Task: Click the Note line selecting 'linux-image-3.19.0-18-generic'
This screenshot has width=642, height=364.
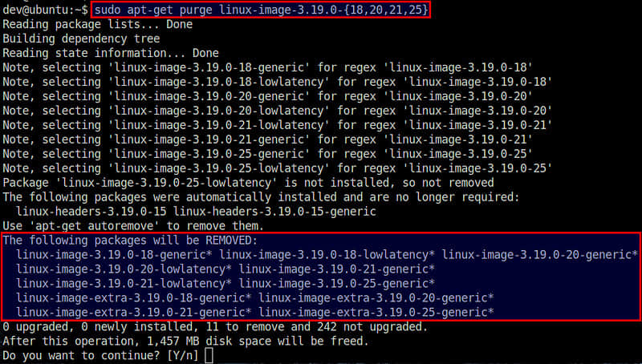Action: (x=267, y=67)
